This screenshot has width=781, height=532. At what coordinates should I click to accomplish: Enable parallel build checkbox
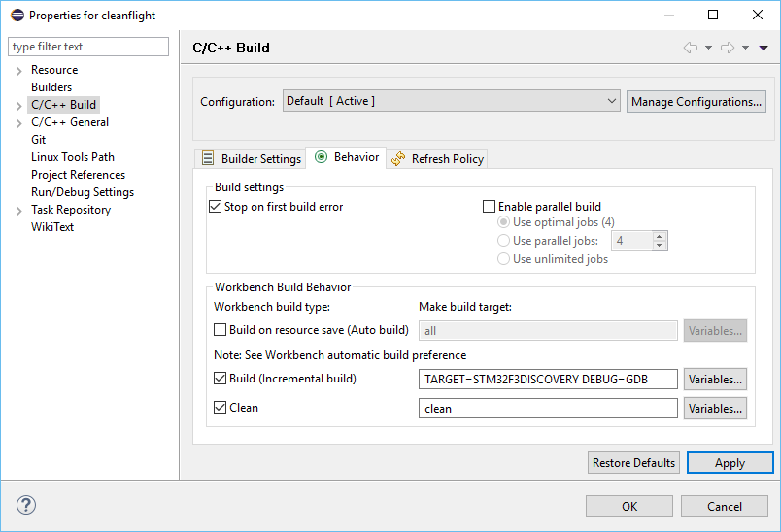pos(490,207)
